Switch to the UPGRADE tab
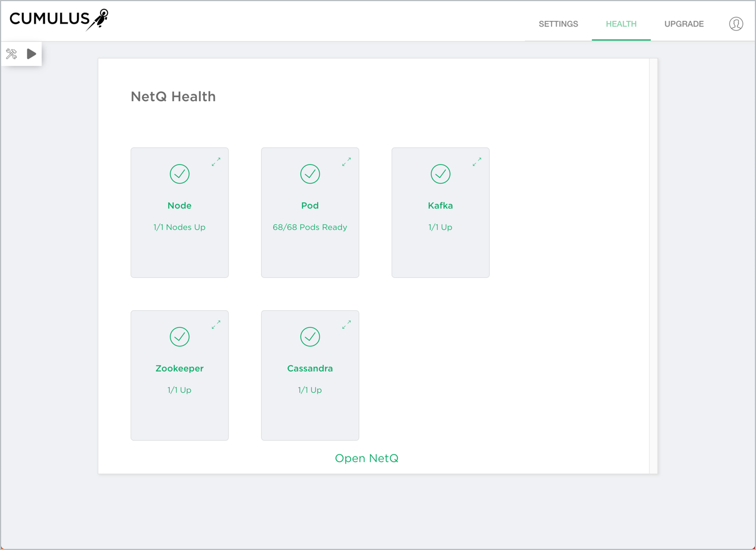This screenshot has height=550, width=756. (684, 24)
